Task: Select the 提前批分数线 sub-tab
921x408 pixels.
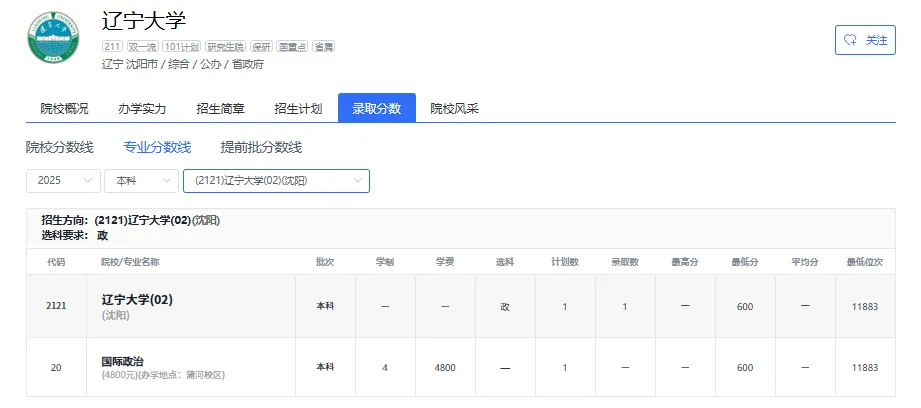Action: click(x=261, y=147)
